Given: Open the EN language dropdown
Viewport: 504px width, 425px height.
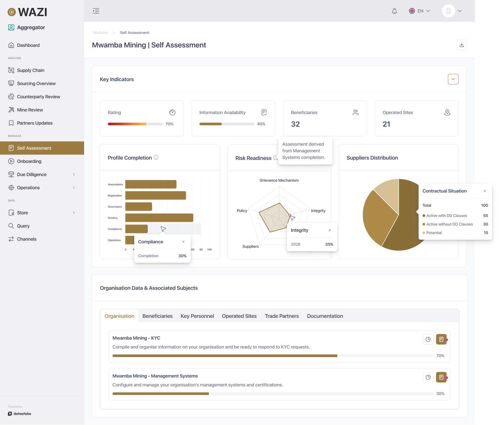Looking at the screenshot, I should [420, 11].
